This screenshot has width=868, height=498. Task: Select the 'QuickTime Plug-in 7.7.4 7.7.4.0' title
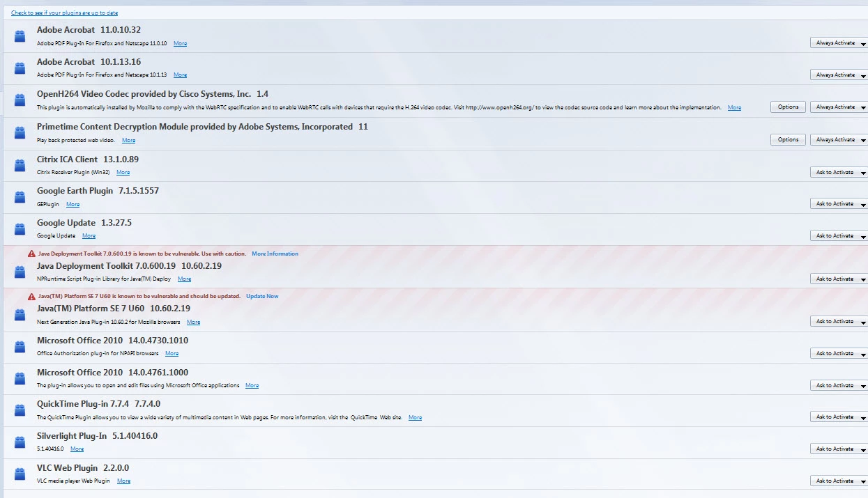coord(98,404)
